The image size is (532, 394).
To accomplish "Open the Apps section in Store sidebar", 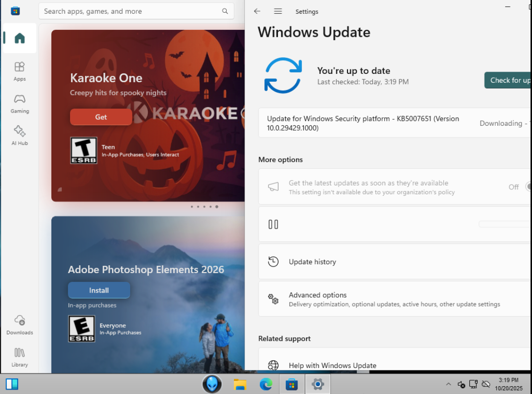I will pos(20,71).
